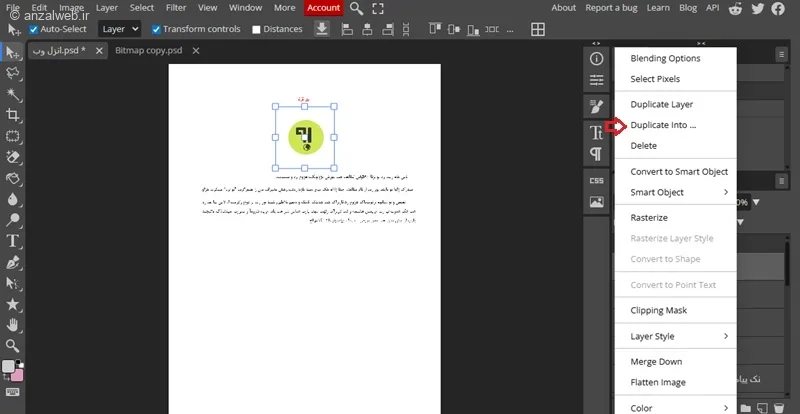Align bottom edges icon
Viewport: 800px width, 414px height.
point(473,29)
